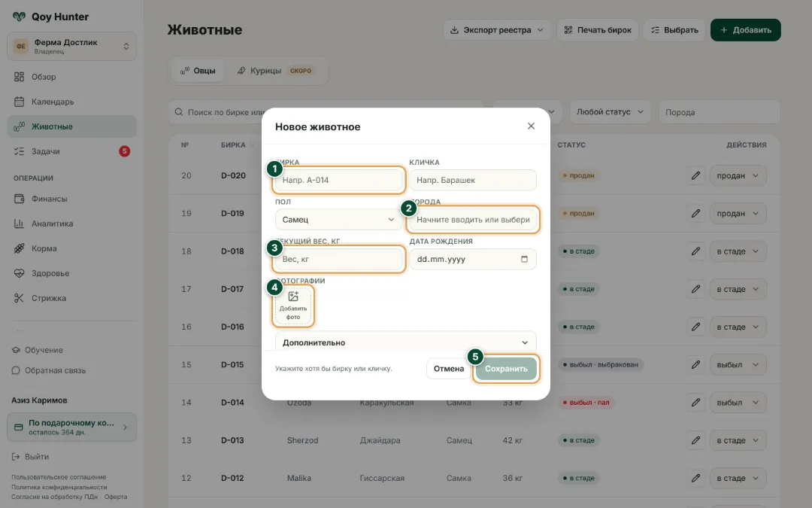Click the Отмена button
Screen dimensions: 812x508
point(448,369)
